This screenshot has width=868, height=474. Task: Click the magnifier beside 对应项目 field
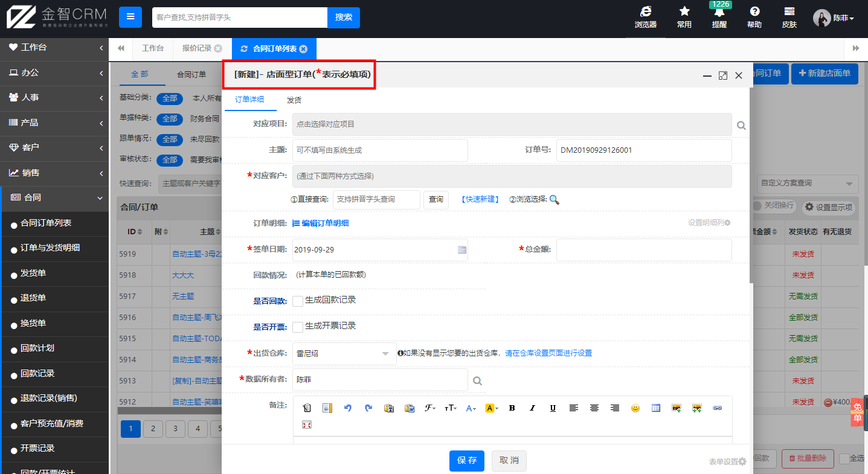point(741,126)
